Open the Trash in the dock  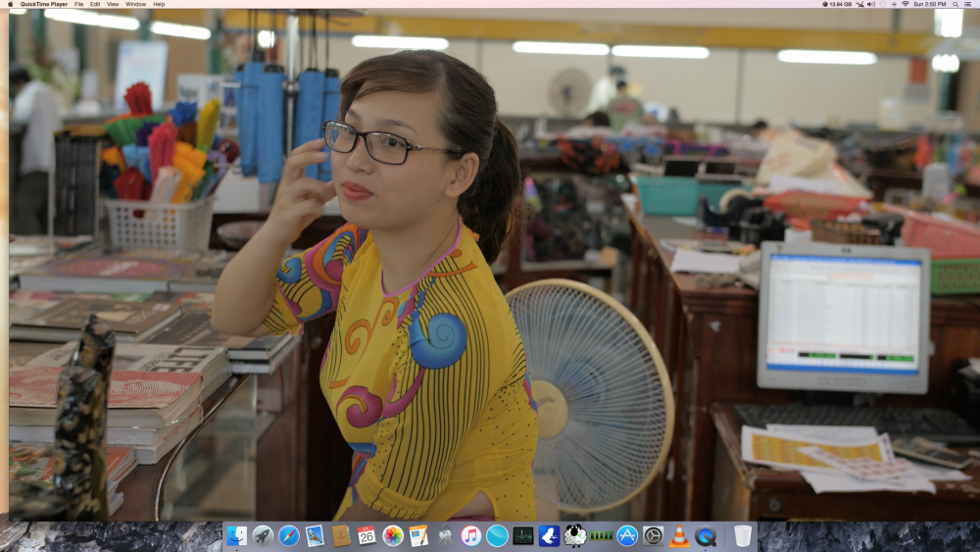[x=743, y=535]
